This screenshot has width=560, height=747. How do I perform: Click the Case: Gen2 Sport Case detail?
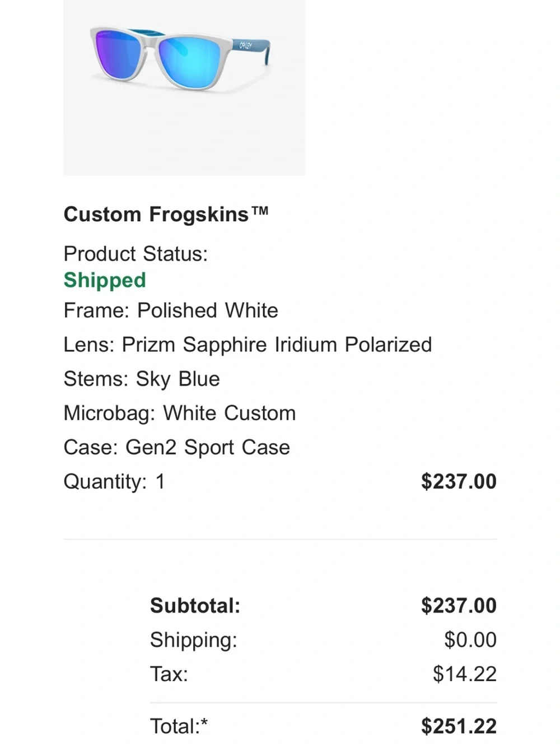click(176, 447)
